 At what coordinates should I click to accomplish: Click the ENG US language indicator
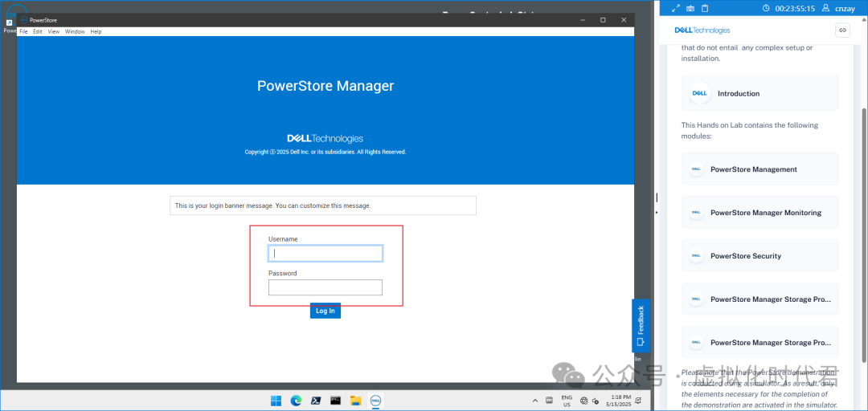point(567,401)
